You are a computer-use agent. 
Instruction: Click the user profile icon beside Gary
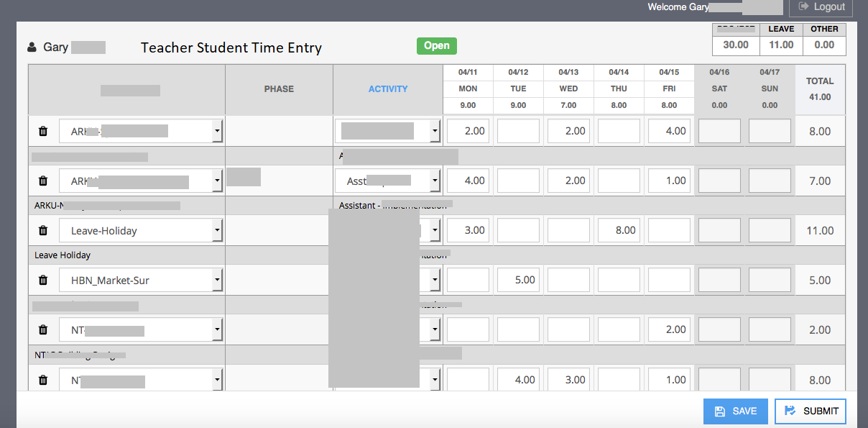[x=32, y=47]
